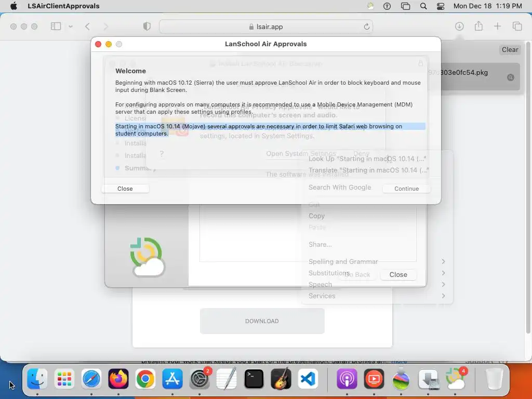Screen dimensions: 532x399
Task: Open TextEdit from the Dock
Action: pyautogui.click(x=227, y=379)
